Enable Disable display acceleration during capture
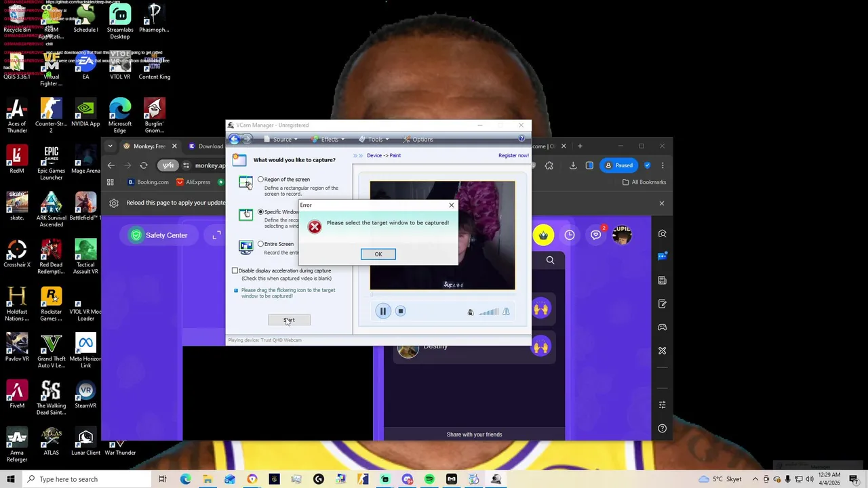The height and width of the screenshot is (488, 868). (x=235, y=270)
